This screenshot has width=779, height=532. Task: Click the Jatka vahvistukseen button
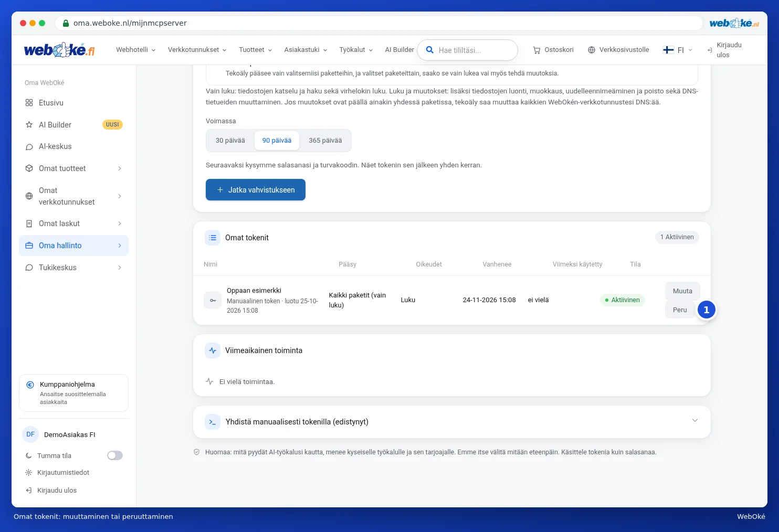pyautogui.click(x=256, y=190)
